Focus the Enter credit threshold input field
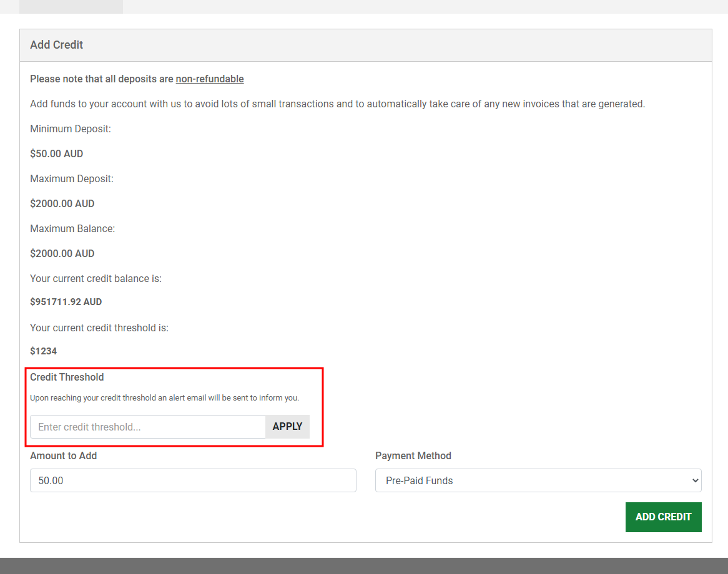Screen dimensions: 728x574 (148, 427)
